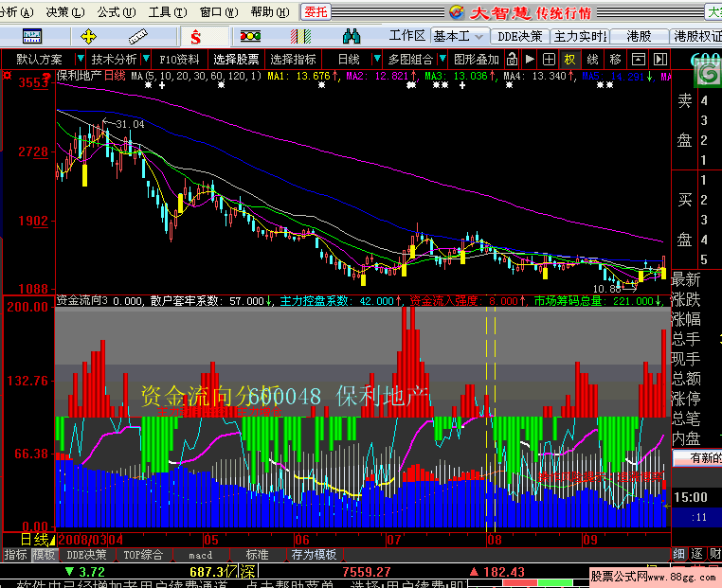Click the colored stripes toolbar icon
The image size is (722, 588).
tap(300, 36)
